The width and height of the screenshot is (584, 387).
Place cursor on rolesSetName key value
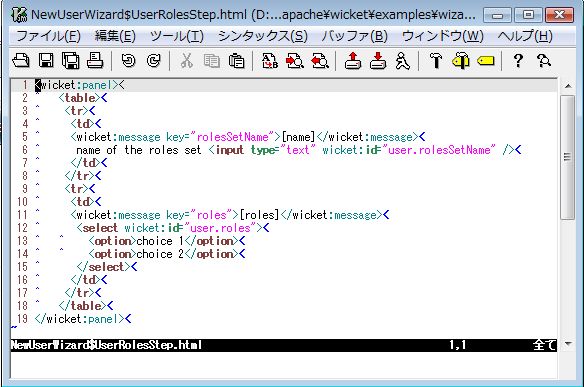(x=232, y=137)
